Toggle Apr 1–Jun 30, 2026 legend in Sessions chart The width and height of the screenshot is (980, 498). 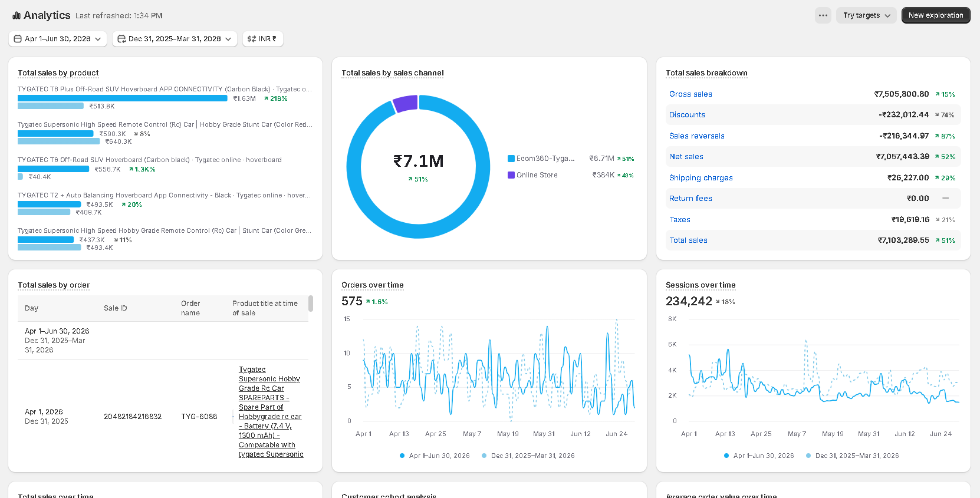(x=759, y=456)
